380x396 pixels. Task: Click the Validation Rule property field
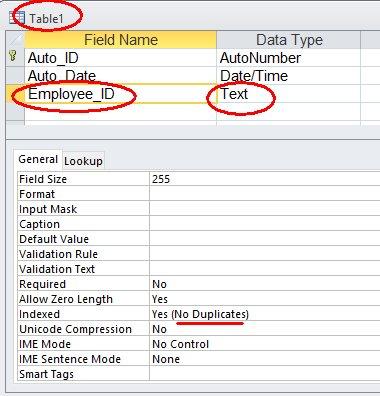coord(265,254)
